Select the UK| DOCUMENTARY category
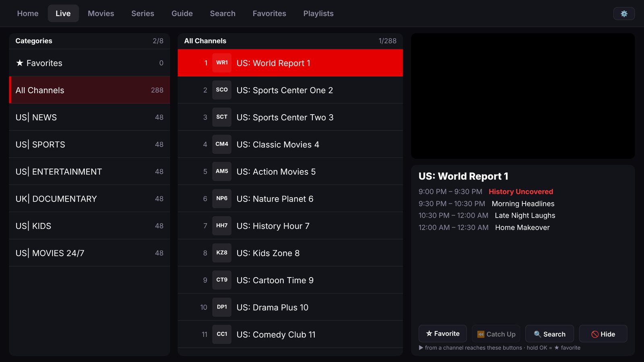Viewport: 644px width, 362px height. click(89, 199)
